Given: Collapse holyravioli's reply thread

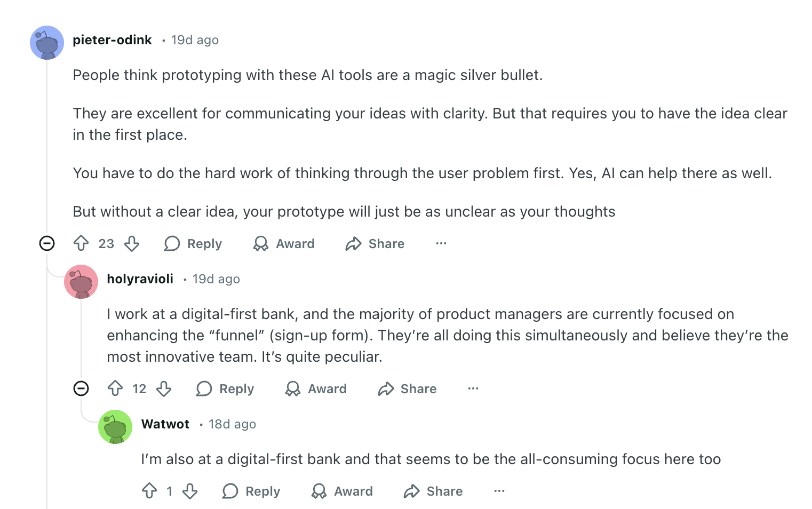Looking at the screenshot, I should 81,389.
